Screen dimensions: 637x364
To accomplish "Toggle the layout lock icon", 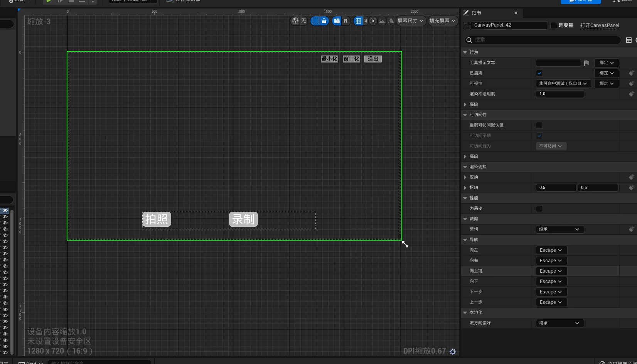I will (x=324, y=21).
